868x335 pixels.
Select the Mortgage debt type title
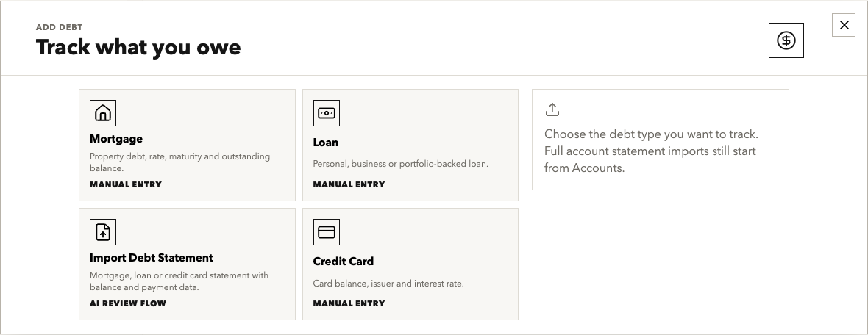click(x=116, y=139)
